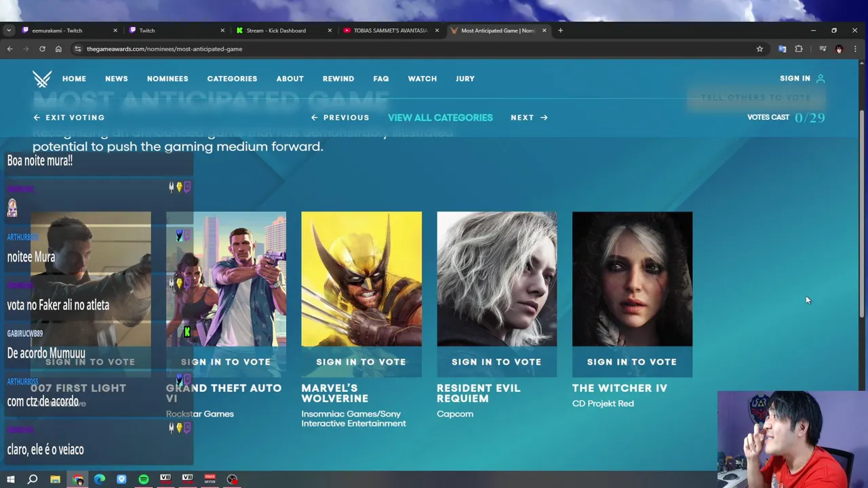The width and height of the screenshot is (868, 488).
Task: Click the Rockstar Games developer text
Action: [200, 413]
